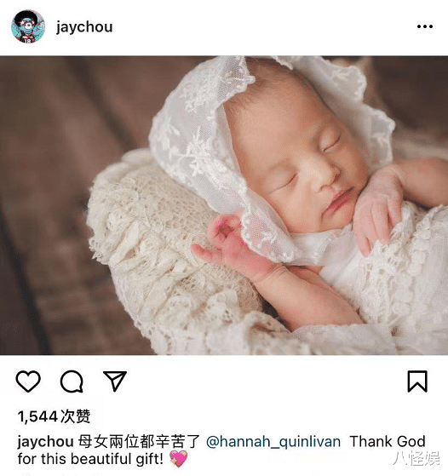Image resolution: width=448 pixels, height=476 pixels.
Task: Tap the sleeping baby photo
Action: click(x=224, y=205)
